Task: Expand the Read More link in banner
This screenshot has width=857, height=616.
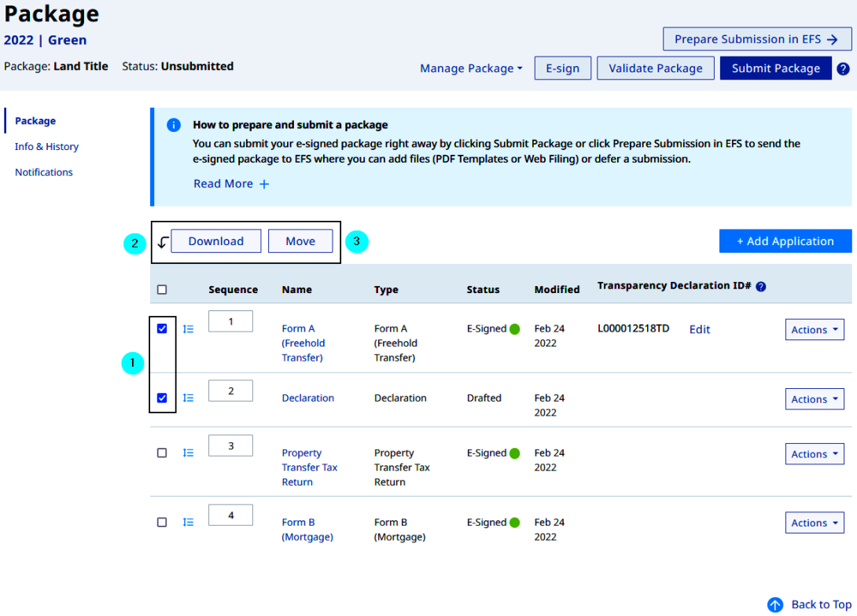Action: pos(231,184)
